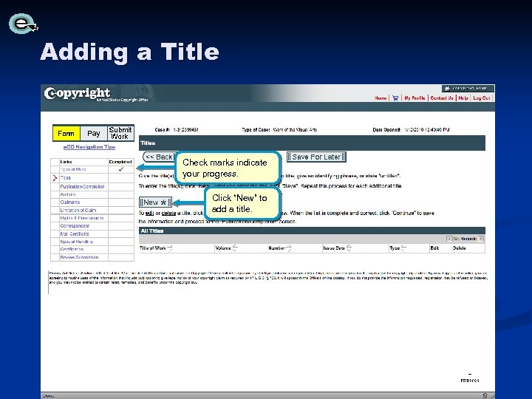Sort by Type column arrow
Image resolution: width=532 pixels, height=399 pixels.
coord(403,248)
